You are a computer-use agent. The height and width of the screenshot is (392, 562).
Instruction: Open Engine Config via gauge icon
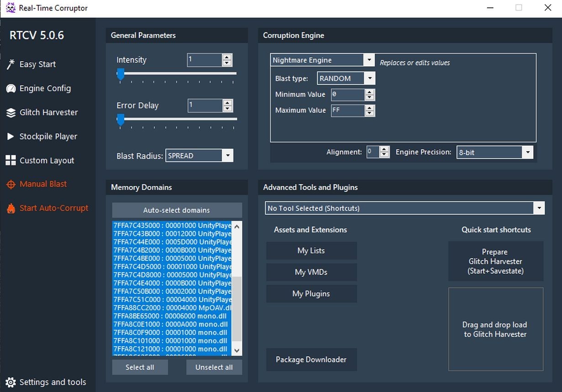click(x=11, y=89)
